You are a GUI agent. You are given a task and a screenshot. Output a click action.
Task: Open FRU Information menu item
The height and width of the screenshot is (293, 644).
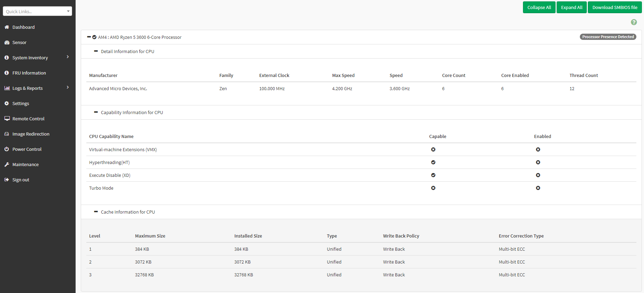pos(29,73)
